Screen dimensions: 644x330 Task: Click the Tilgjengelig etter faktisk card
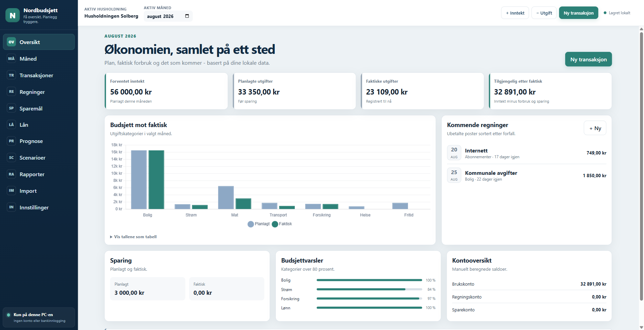[550, 91]
